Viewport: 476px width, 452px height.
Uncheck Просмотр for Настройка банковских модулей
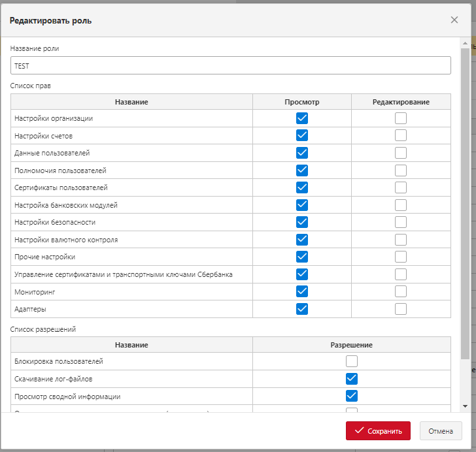302,205
